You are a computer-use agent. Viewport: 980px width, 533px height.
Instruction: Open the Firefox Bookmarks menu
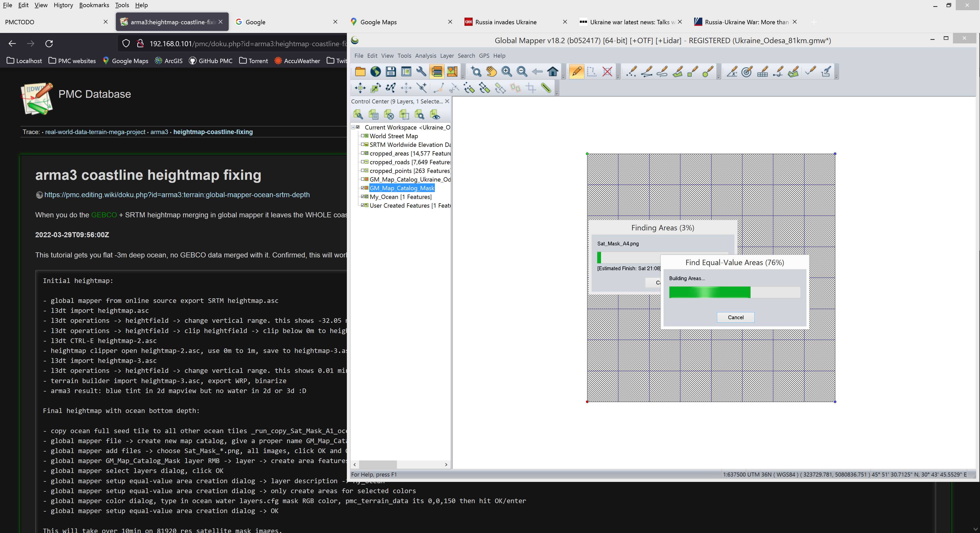94,5
